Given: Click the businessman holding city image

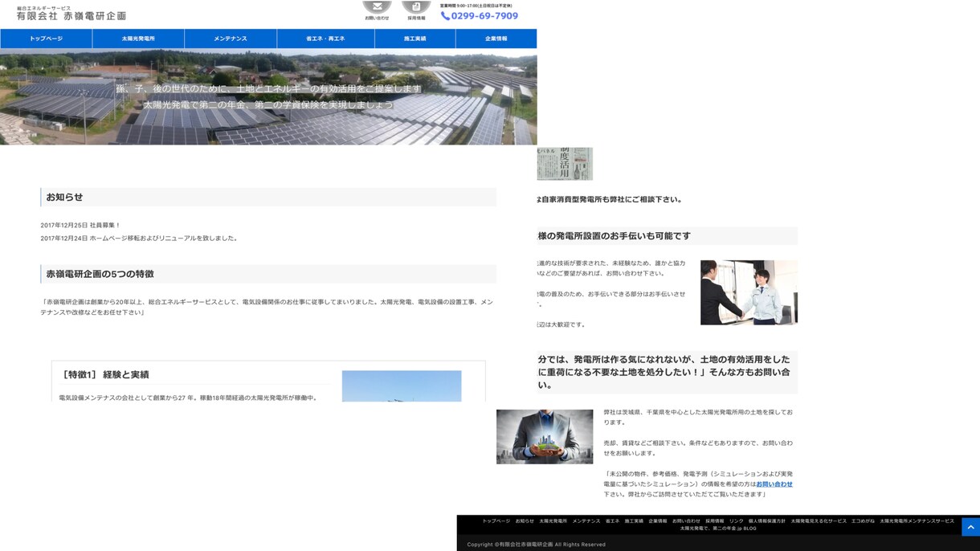Looking at the screenshot, I should click(x=545, y=437).
